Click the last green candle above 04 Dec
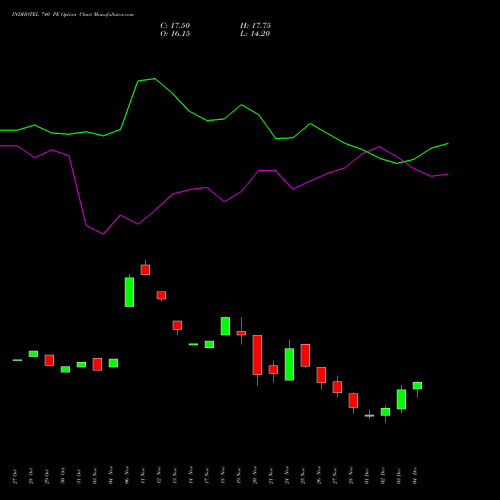This screenshot has height=500, width=500. (417, 386)
